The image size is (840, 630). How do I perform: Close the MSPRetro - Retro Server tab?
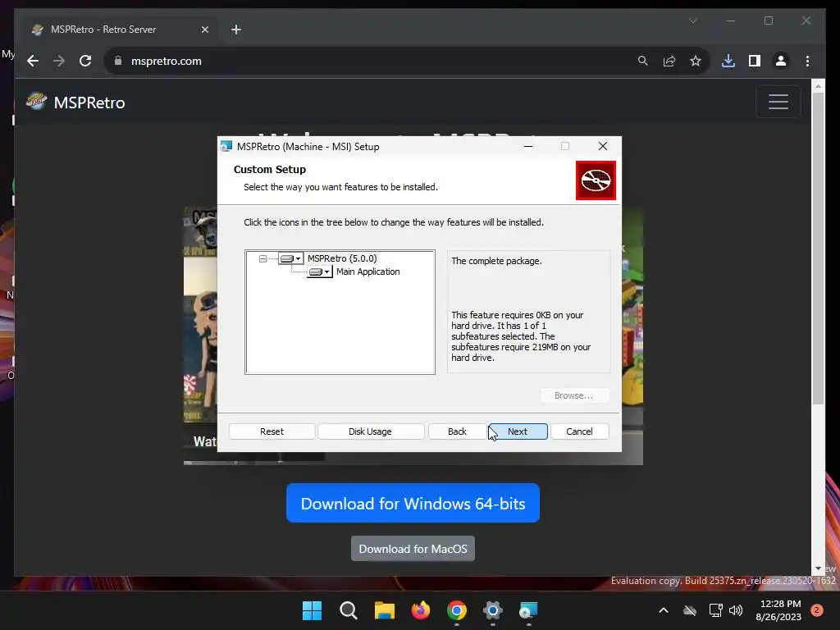[204, 30]
